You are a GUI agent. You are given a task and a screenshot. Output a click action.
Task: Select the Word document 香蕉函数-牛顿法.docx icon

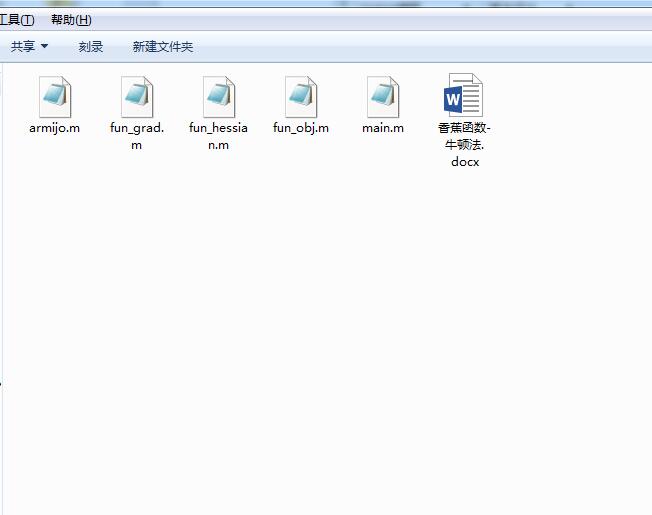coord(464,95)
